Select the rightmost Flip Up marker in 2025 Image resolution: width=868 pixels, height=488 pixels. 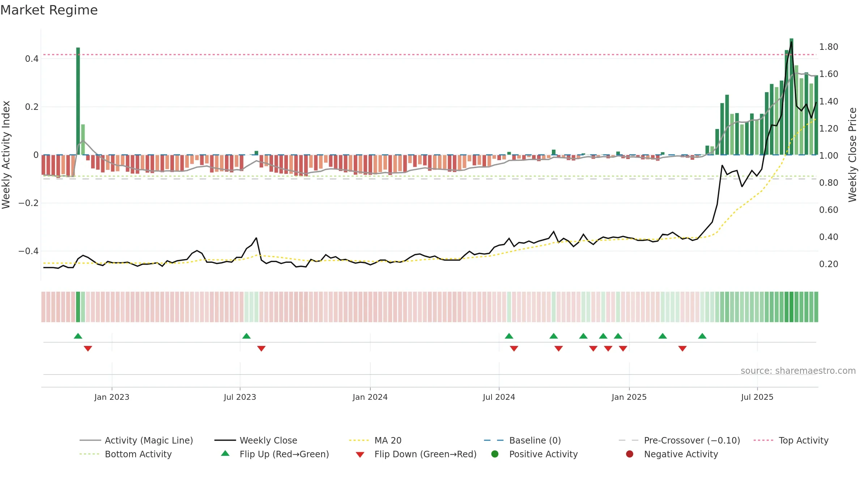702,336
